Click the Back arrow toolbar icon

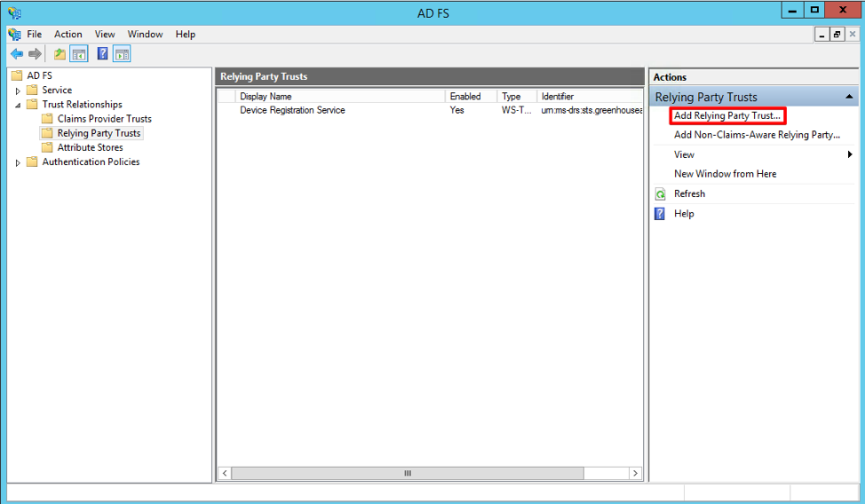tap(16, 54)
